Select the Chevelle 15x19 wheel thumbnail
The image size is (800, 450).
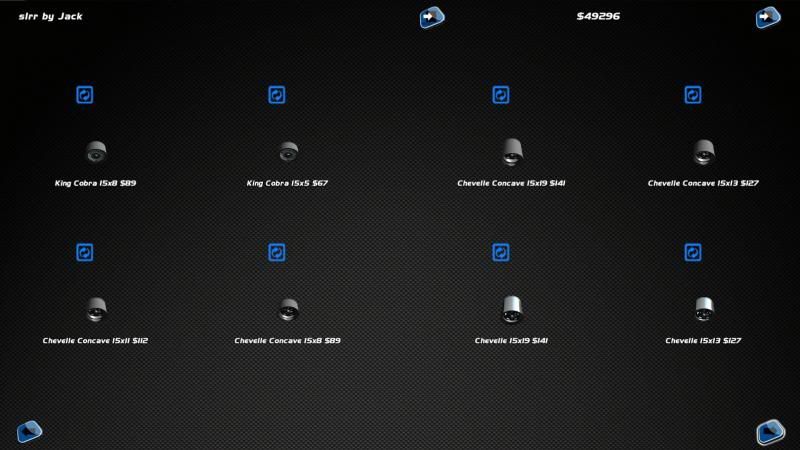[x=512, y=309]
